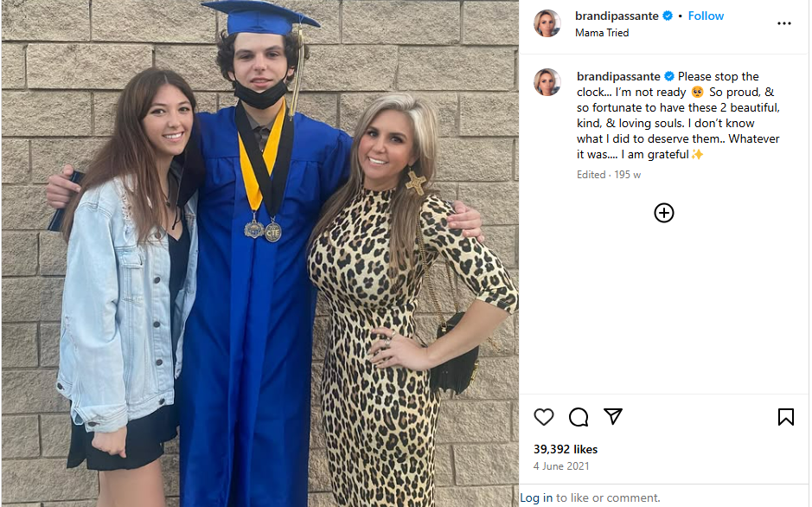Open the three-dot more options menu
The width and height of the screenshot is (812, 507).
(783, 23)
